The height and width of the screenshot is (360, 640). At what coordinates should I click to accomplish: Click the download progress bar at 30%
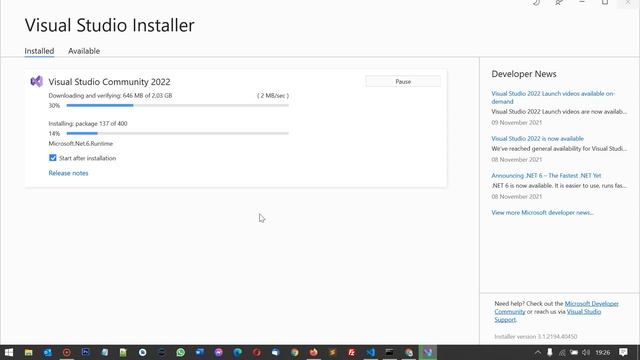click(x=178, y=105)
